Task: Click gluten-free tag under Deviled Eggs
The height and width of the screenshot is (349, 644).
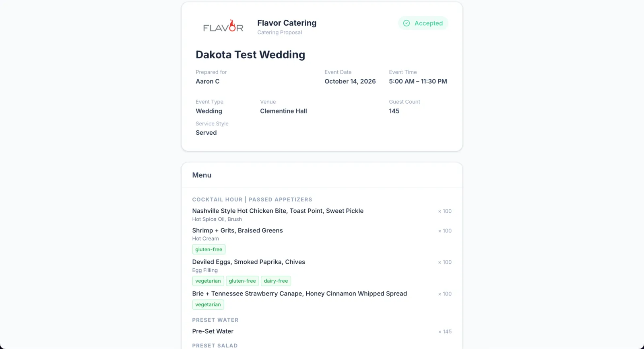Action: click(242, 281)
